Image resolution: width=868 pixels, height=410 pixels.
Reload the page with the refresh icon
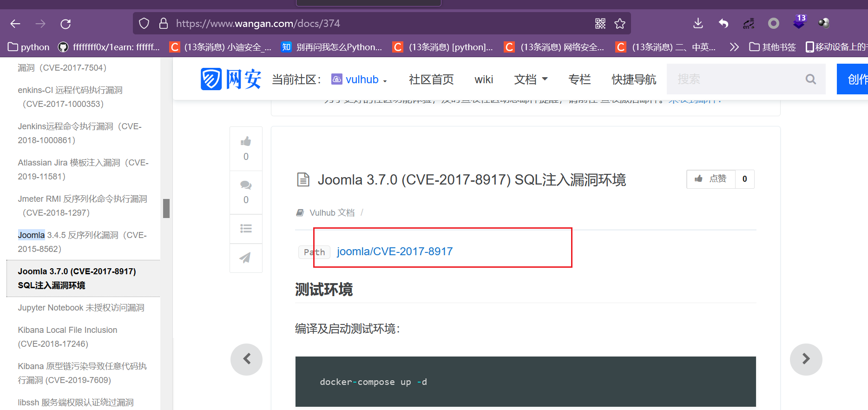(66, 24)
